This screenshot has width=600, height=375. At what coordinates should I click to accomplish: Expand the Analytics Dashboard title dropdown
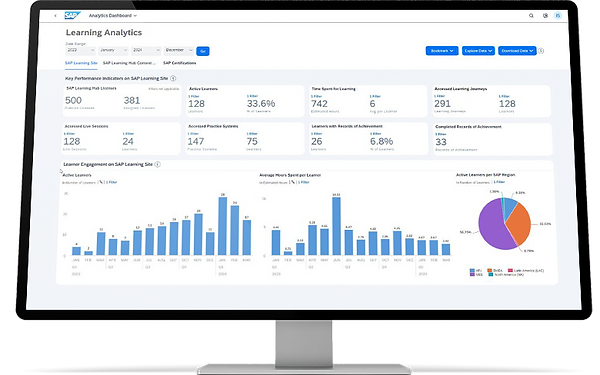[112, 16]
